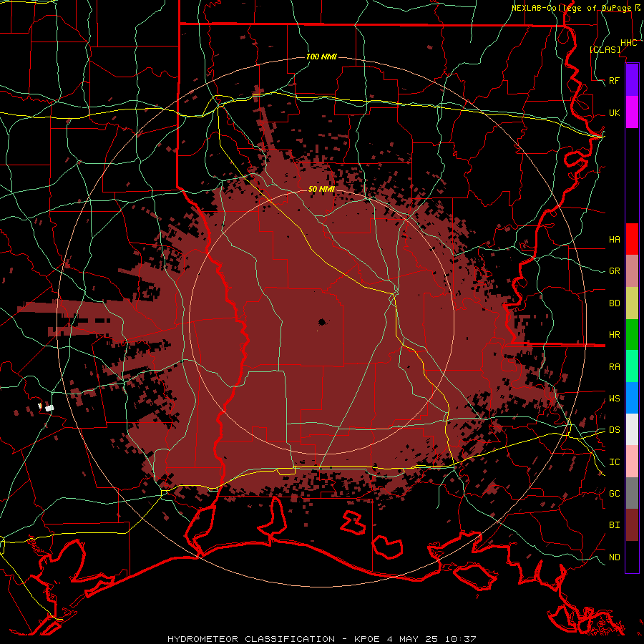This screenshot has height=644, width=644.
Task: Click the 'HA' legend label
Action: point(614,239)
